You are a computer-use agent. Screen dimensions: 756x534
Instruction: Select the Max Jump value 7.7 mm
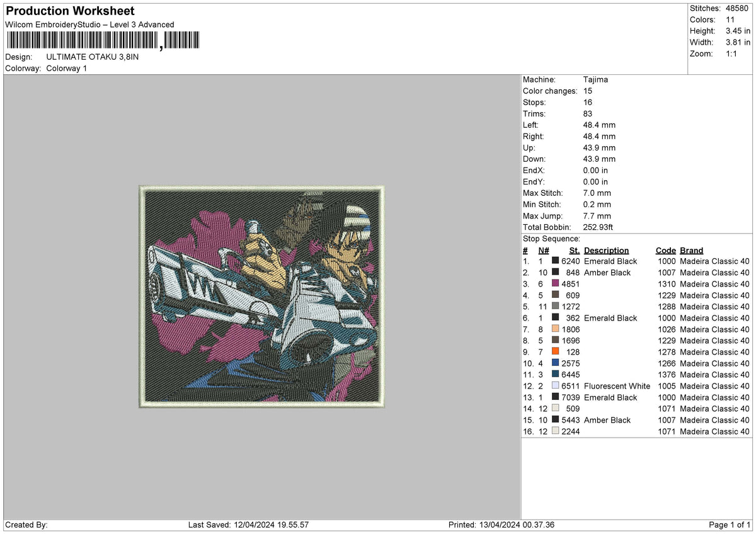(x=597, y=216)
